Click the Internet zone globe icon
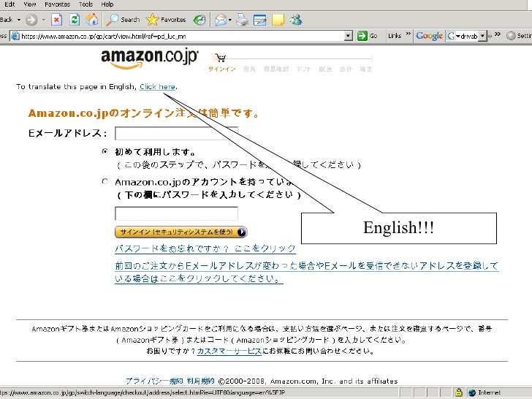 tap(472, 392)
